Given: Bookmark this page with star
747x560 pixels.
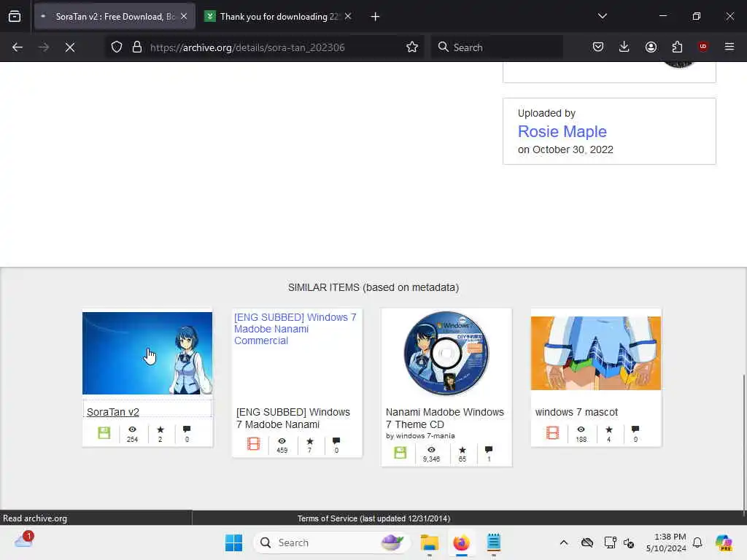Looking at the screenshot, I should (412, 47).
